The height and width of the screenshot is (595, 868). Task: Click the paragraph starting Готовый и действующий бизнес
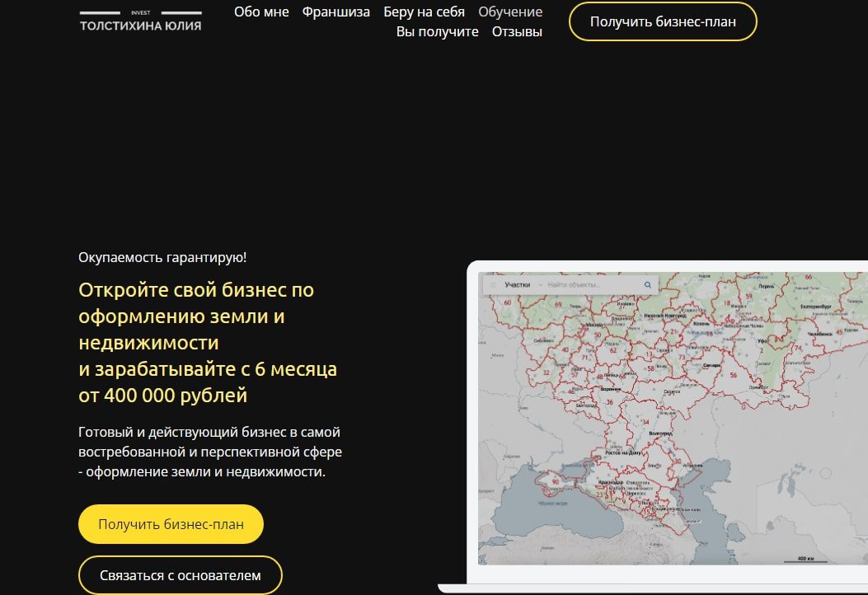click(x=210, y=452)
